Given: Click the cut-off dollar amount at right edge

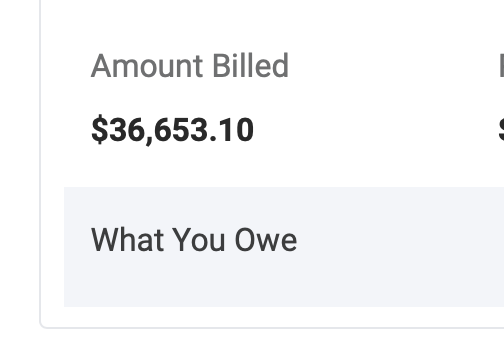Looking at the screenshot, I should (x=501, y=130).
